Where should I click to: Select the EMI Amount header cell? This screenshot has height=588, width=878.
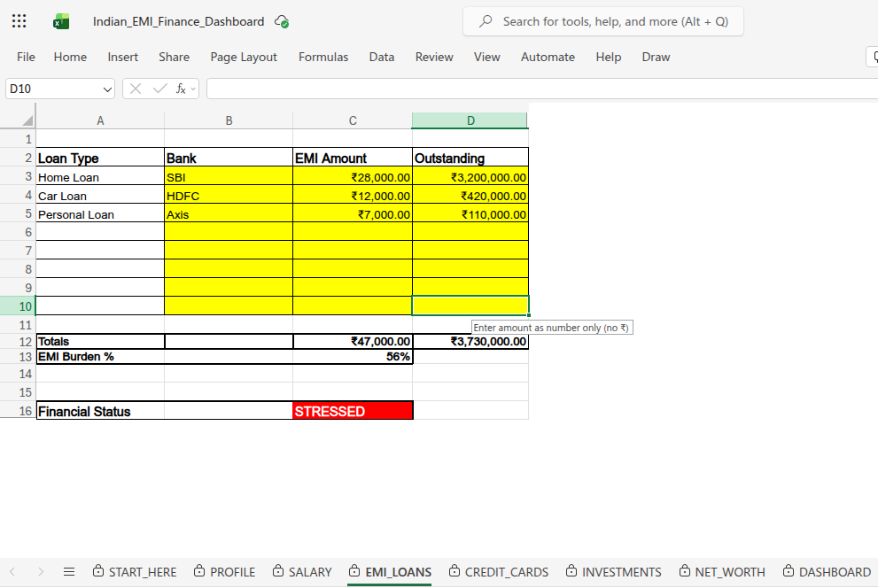(x=353, y=158)
